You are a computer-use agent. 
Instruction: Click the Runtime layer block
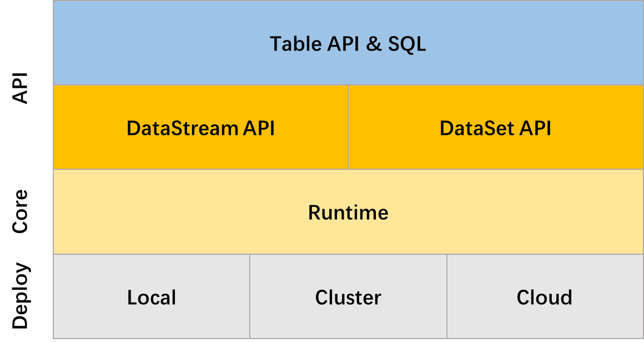point(348,212)
